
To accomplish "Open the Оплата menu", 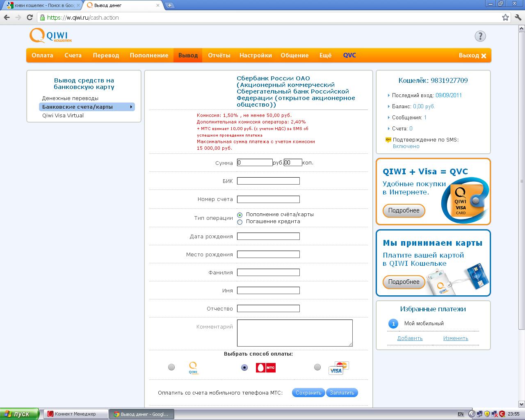I will 42,55.
